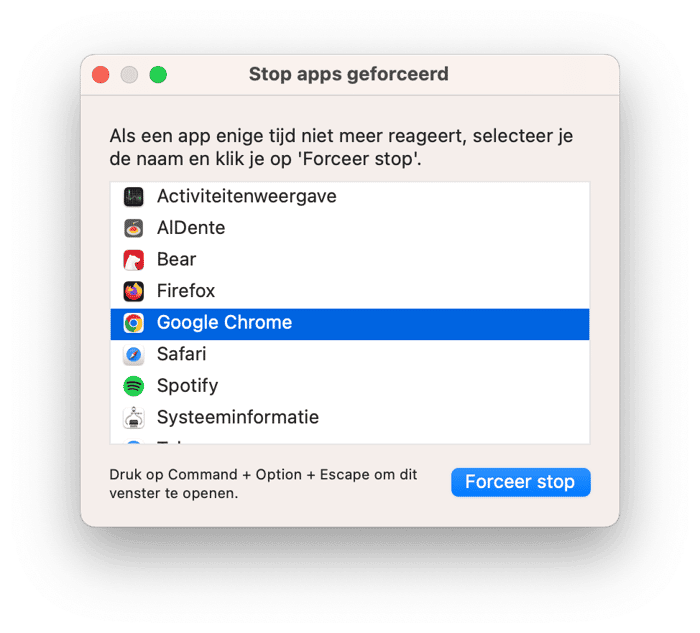
Task: Click the green zoom window button
Action: pyautogui.click(x=158, y=75)
